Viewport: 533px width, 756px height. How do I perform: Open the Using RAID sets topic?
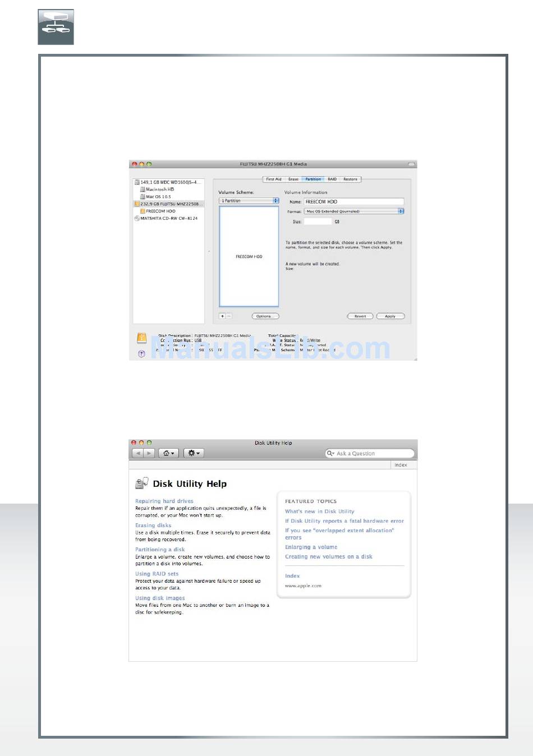[157, 574]
